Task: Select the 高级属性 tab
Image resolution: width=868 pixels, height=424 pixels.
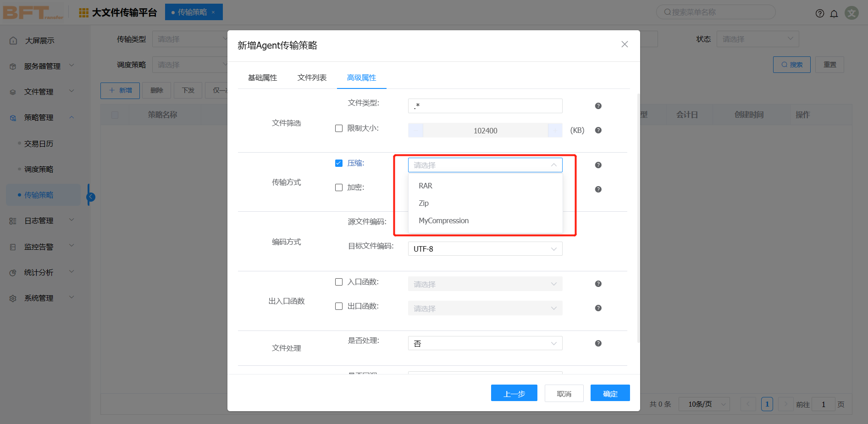Action: click(x=362, y=78)
